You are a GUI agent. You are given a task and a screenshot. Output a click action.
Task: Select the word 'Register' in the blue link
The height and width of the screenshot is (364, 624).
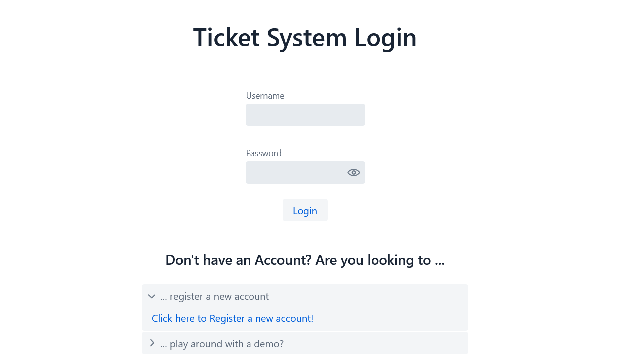227,318
